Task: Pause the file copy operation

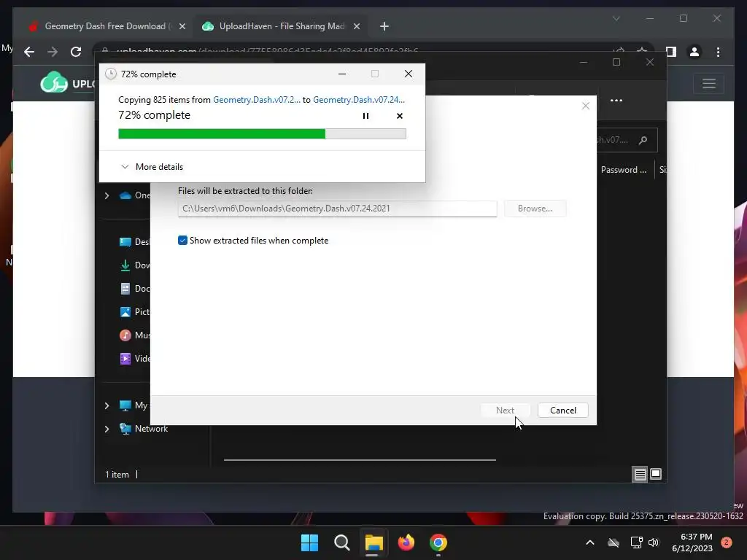Action: (x=365, y=116)
